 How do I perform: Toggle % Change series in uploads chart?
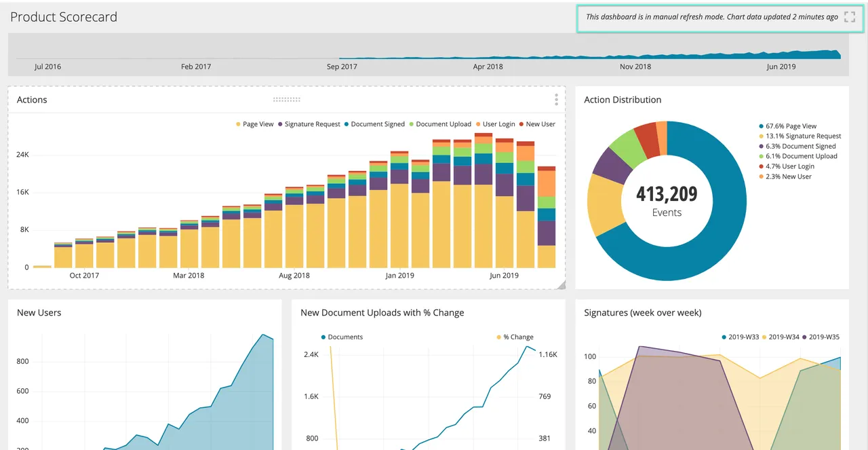click(515, 337)
